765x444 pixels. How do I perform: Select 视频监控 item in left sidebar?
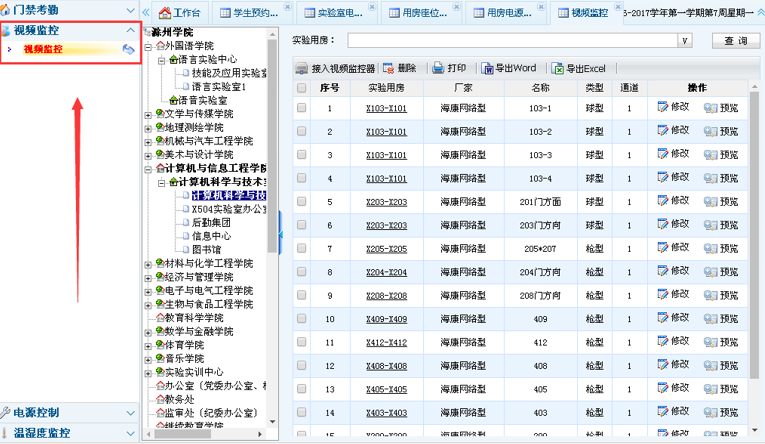43,49
